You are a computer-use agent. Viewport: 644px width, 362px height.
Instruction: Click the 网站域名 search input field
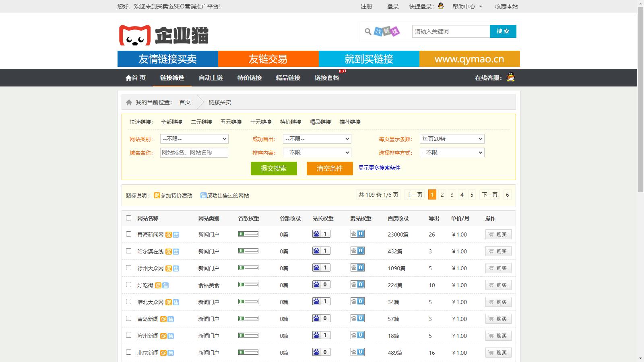point(194,152)
